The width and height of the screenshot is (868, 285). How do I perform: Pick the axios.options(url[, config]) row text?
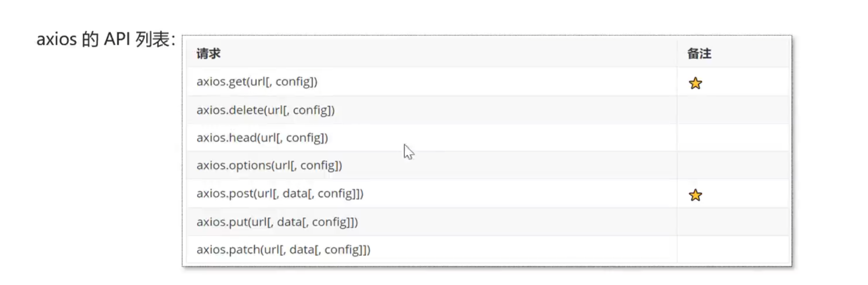[x=269, y=165]
